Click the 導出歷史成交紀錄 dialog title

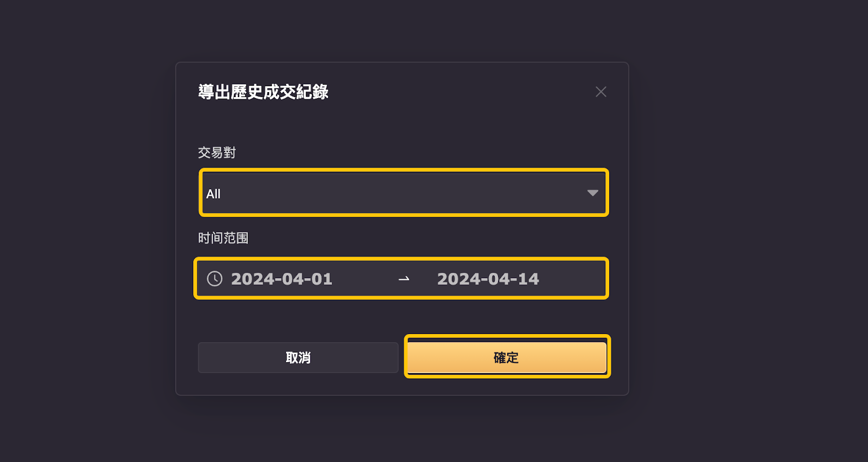263,92
